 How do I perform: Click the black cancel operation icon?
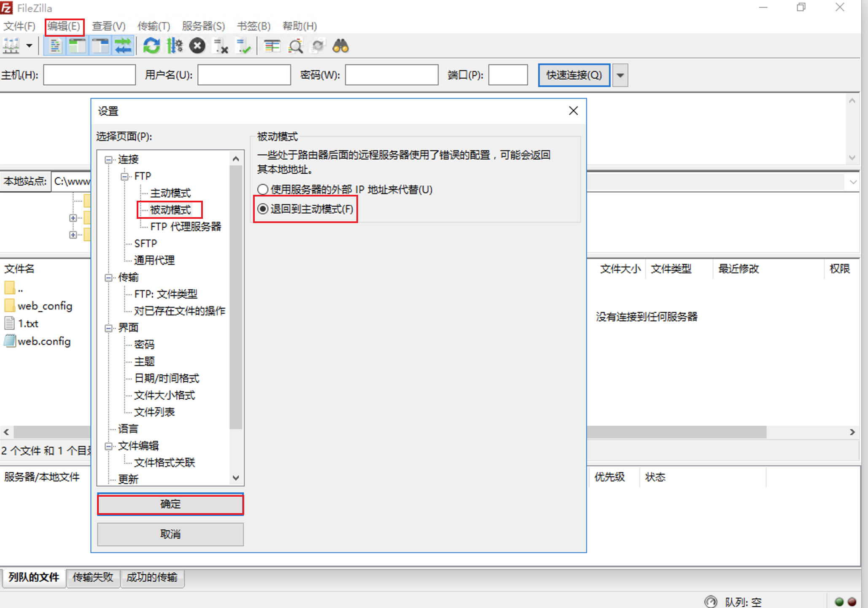pyautogui.click(x=197, y=46)
